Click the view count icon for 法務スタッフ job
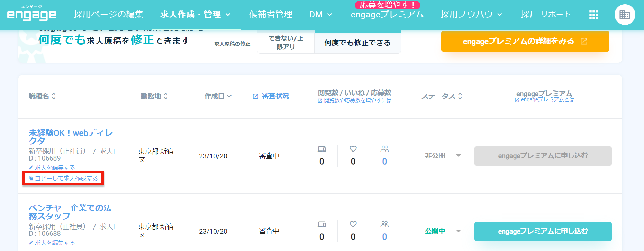Image resolution: width=644 pixels, height=251 pixels. coord(322,224)
